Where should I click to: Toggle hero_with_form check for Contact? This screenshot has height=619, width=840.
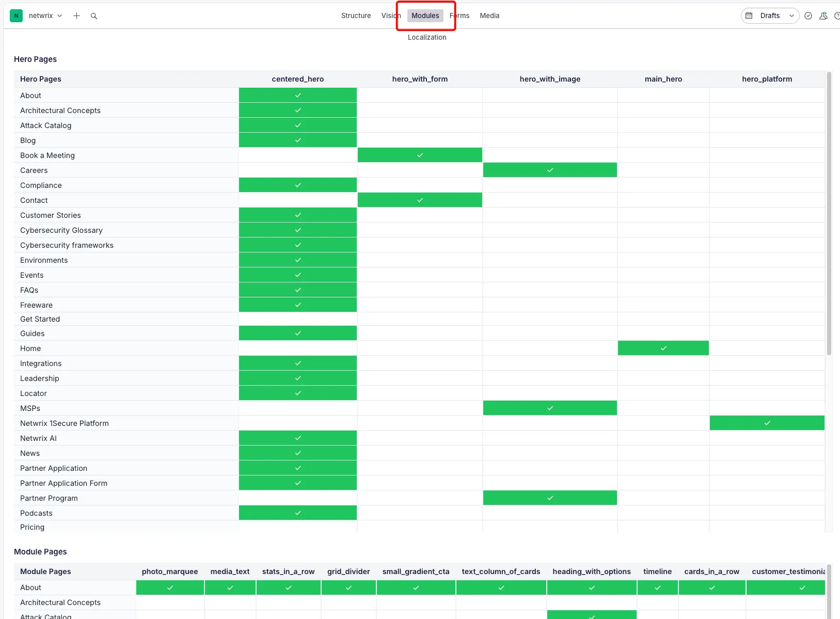click(420, 200)
